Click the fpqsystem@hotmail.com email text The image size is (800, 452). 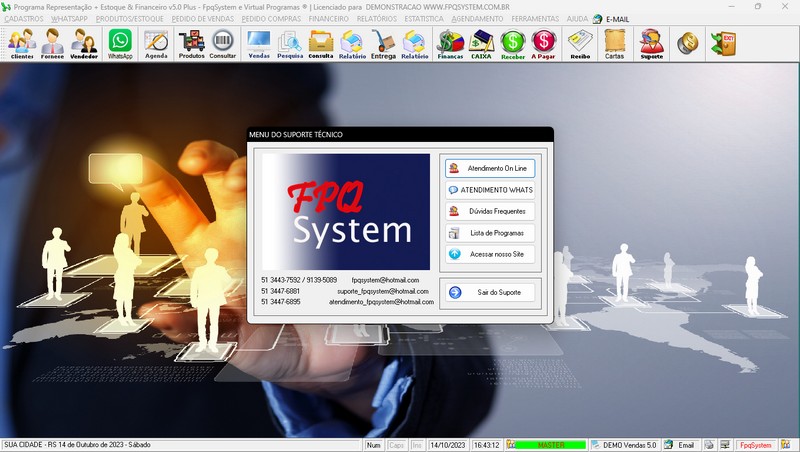(385, 280)
